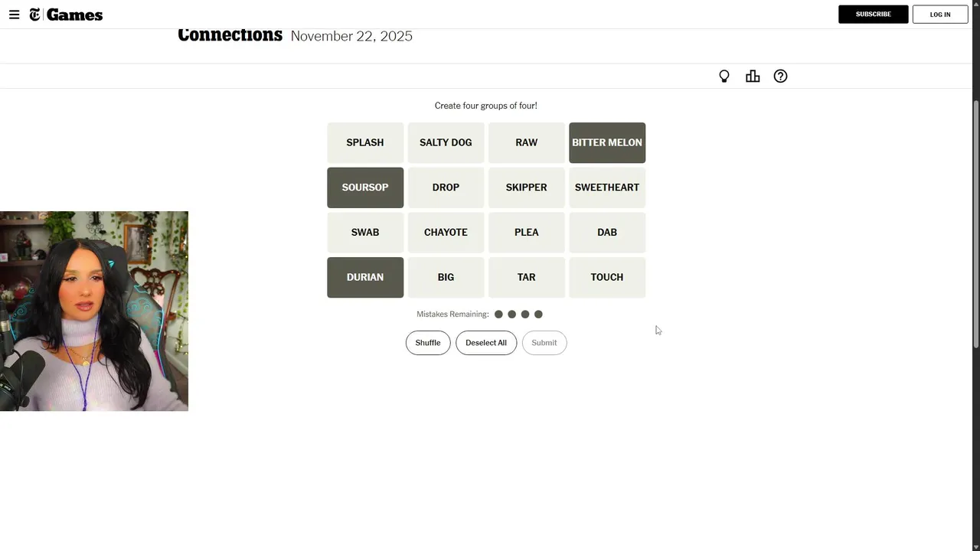Deselect the DURIAN tile

365,277
